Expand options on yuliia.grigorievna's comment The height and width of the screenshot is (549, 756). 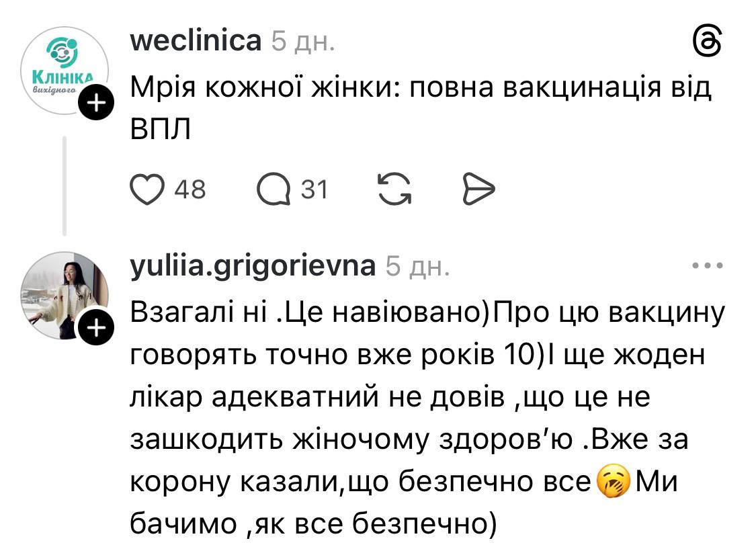708,264
